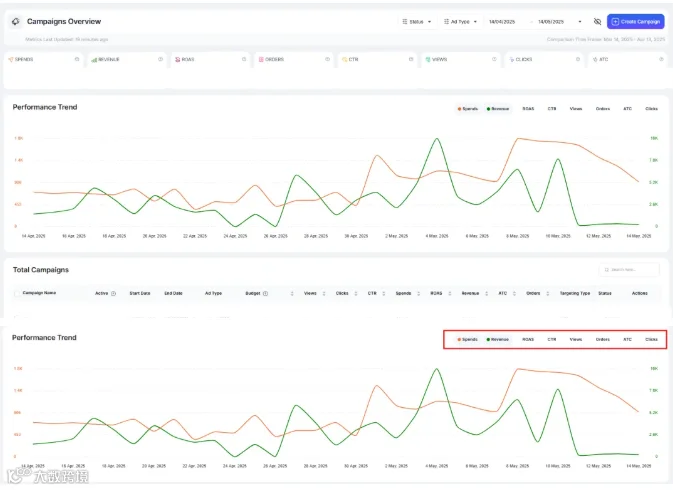Viewport: 673px width, 490px height.
Task: Open the Status filter dropdown
Action: (x=417, y=21)
